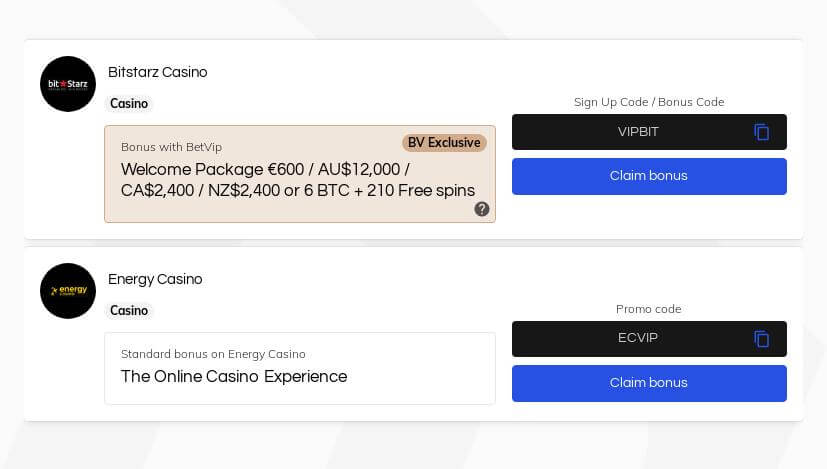The height and width of the screenshot is (469, 827).
Task: Open the Welcome Package €600 offer text
Action: click(298, 180)
